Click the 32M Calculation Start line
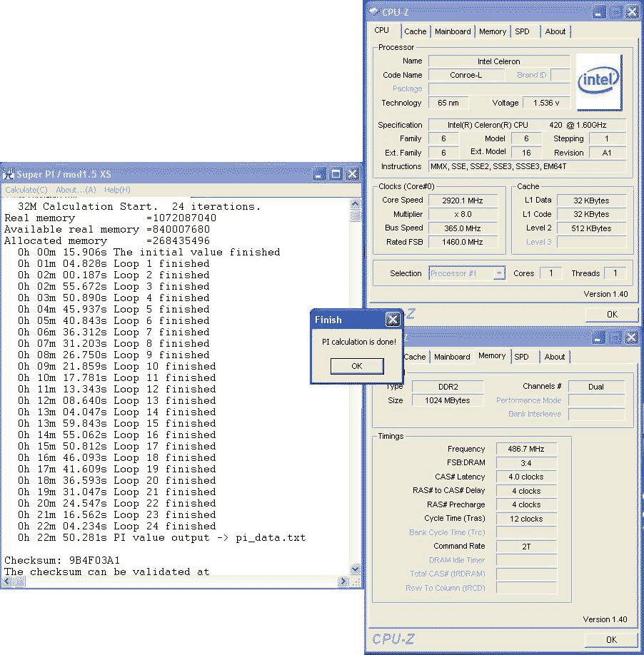 point(139,206)
